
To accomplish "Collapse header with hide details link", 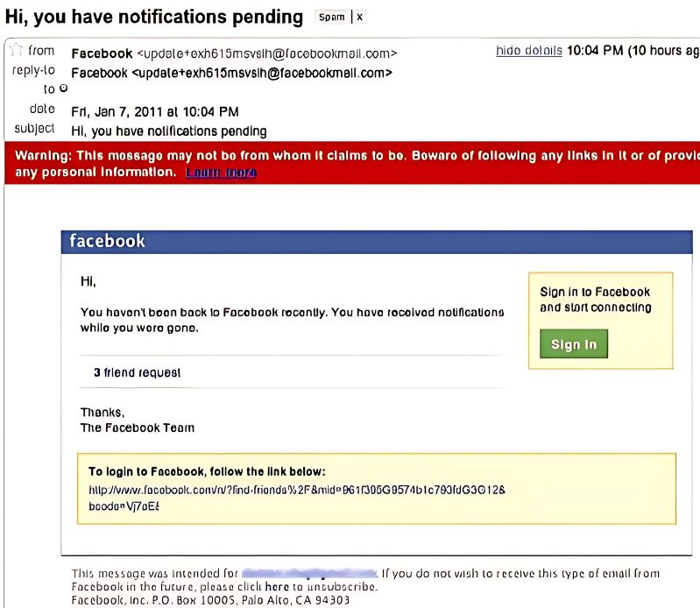I will [528, 51].
